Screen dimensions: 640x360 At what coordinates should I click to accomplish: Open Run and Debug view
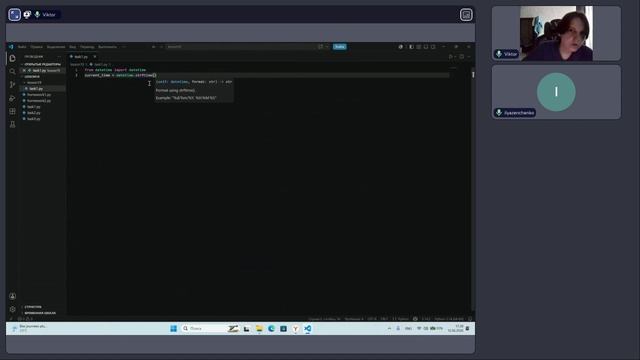(x=12, y=98)
